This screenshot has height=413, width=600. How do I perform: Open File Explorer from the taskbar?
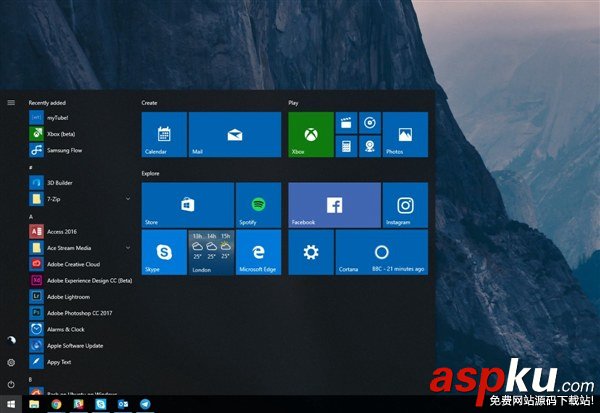pyautogui.click(x=34, y=404)
